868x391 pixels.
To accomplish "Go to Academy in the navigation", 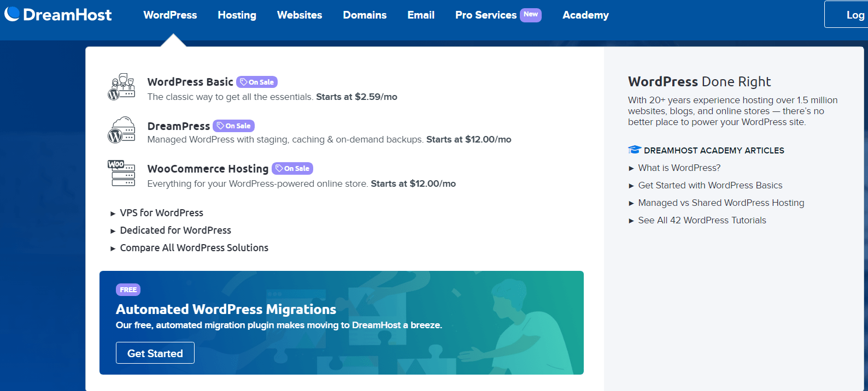I will click(x=585, y=15).
